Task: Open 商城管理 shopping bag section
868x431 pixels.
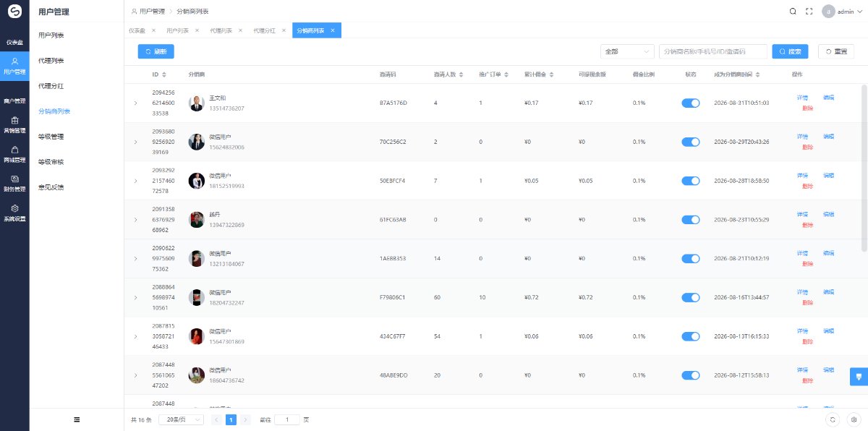Action: [x=14, y=154]
